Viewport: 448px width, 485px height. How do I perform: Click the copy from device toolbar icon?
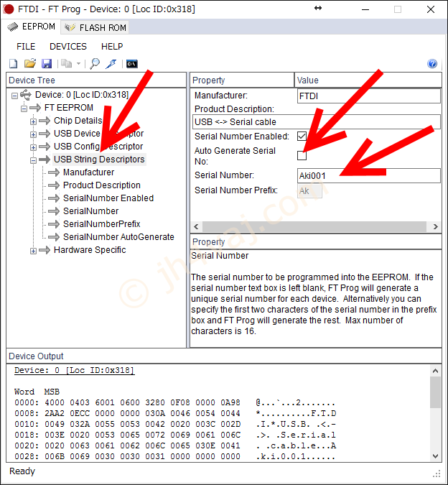(x=67, y=64)
